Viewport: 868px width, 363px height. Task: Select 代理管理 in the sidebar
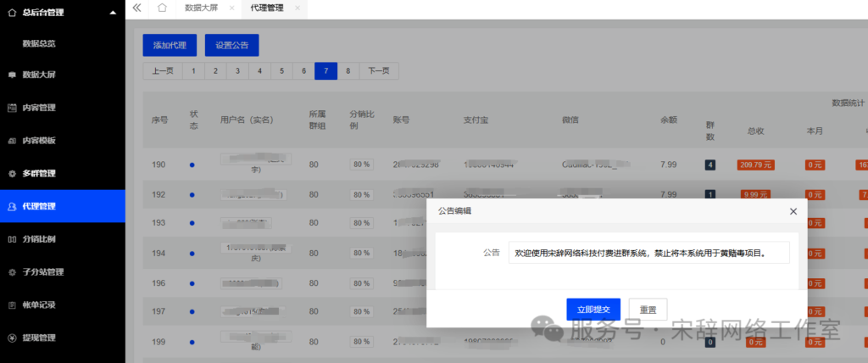click(x=63, y=206)
